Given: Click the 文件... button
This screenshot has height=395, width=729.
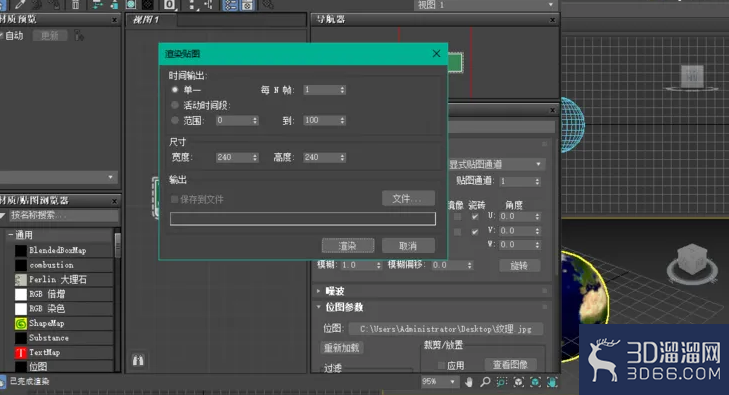Looking at the screenshot, I should 408,199.
